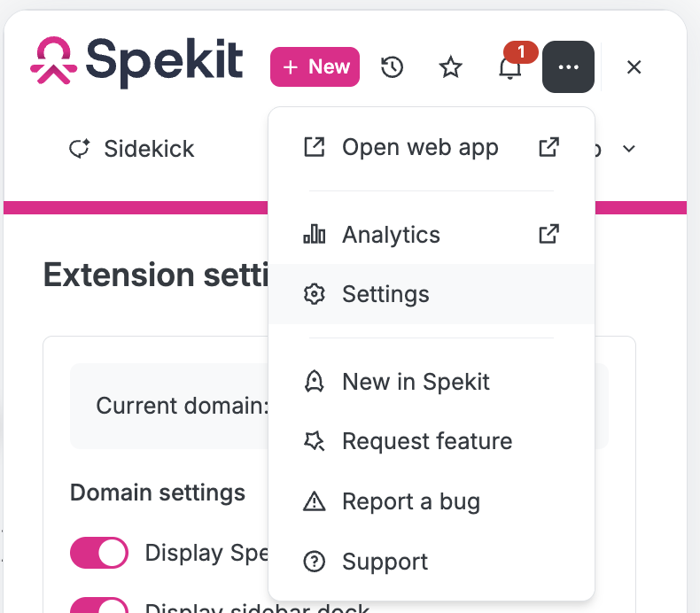Click the pink + New button
The width and height of the screenshot is (700, 613).
click(315, 66)
